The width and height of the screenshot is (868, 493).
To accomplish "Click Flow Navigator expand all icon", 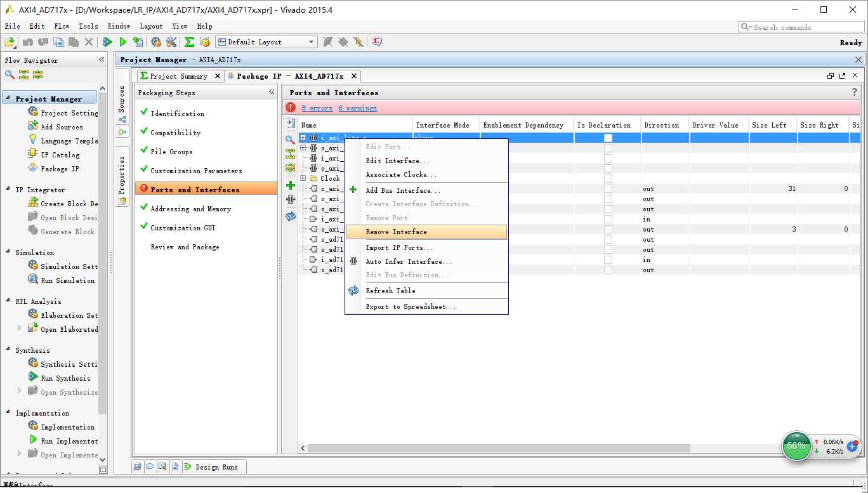I will coord(37,74).
